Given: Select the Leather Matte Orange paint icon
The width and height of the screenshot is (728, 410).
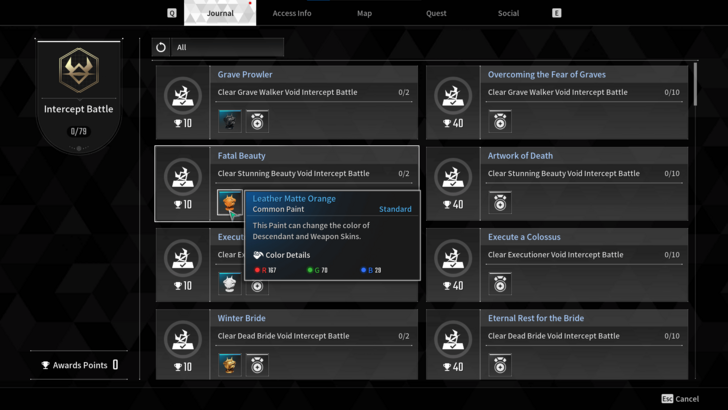Looking at the screenshot, I should click(x=230, y=203).
